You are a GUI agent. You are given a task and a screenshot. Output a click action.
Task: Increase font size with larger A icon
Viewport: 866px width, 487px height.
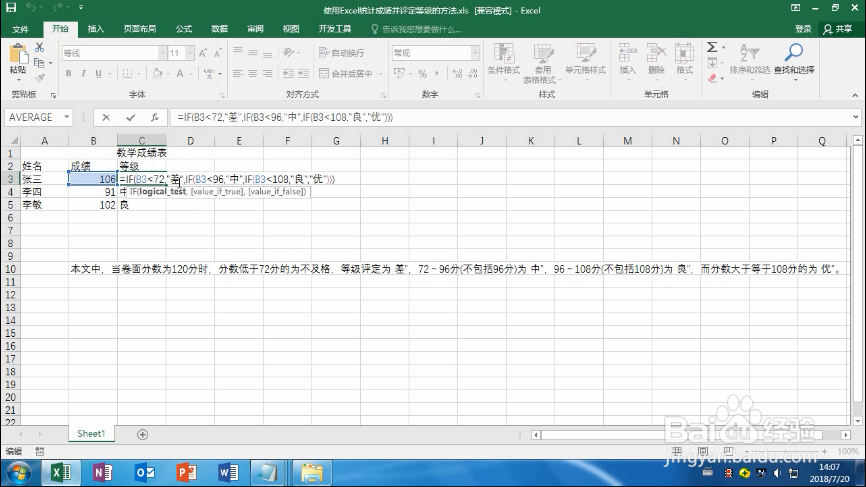click(x=203, y=53)
